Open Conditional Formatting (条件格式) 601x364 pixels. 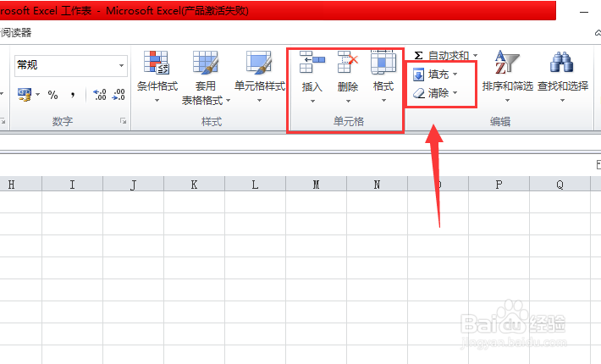point(157,77)
